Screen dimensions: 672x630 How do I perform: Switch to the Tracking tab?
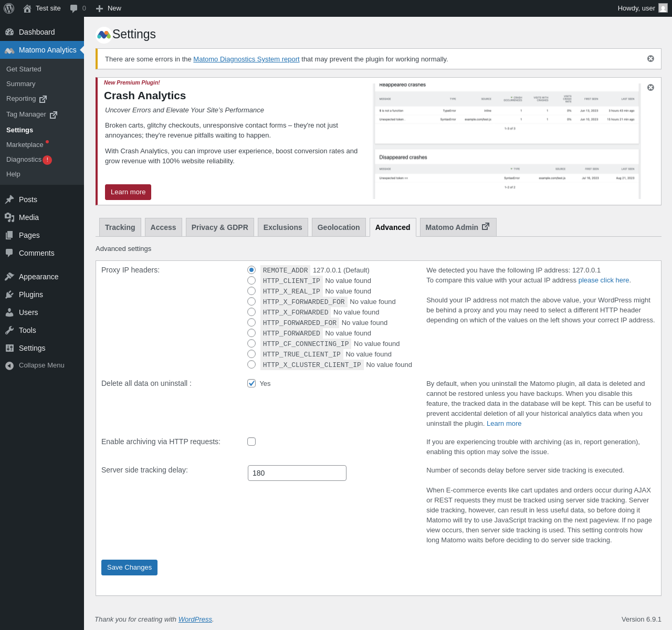pos(120,227)
